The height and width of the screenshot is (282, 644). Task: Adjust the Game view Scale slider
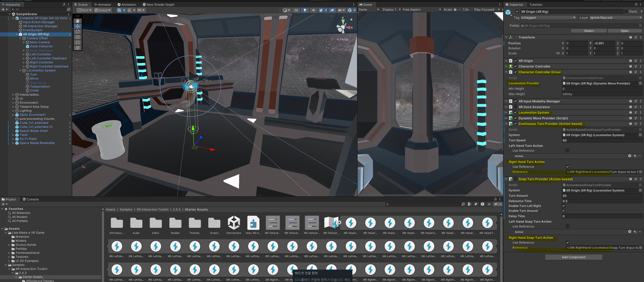click(x=455, y=10)
